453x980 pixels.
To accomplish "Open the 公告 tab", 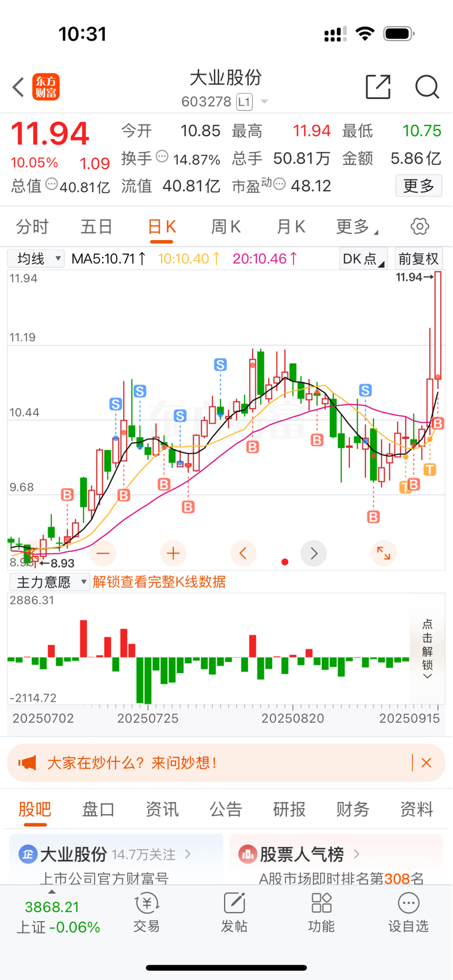I will (x=226, y=809).
